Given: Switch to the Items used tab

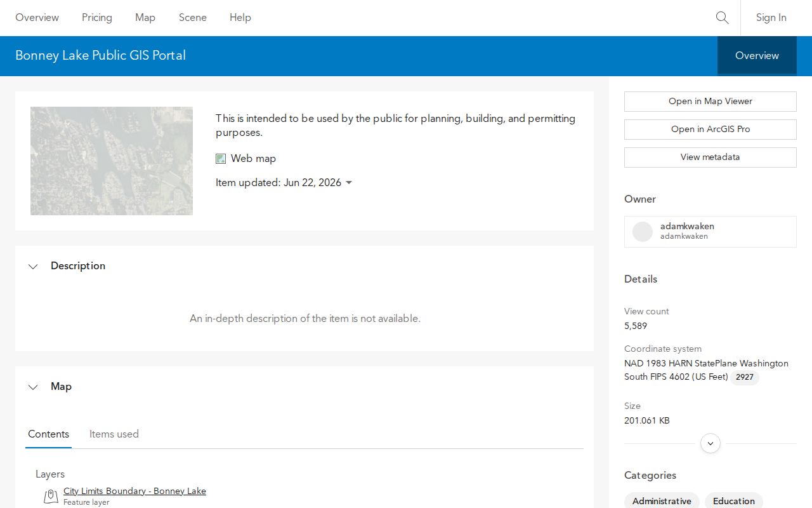Looking at the screenshot, I should (x=114, y=434).
